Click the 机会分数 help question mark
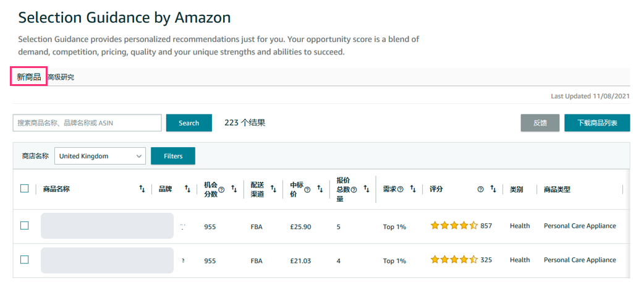Screen dimensions: 644x292 point(221,189)
